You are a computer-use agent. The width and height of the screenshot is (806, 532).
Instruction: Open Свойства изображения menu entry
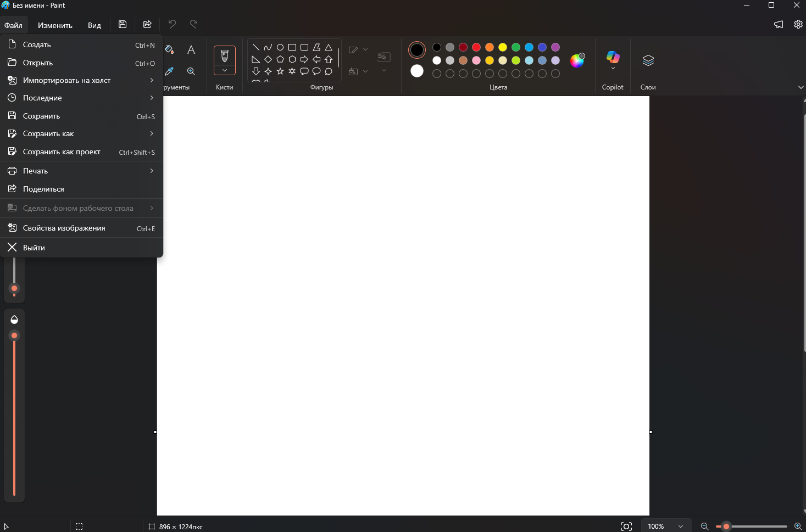(81, 228)
